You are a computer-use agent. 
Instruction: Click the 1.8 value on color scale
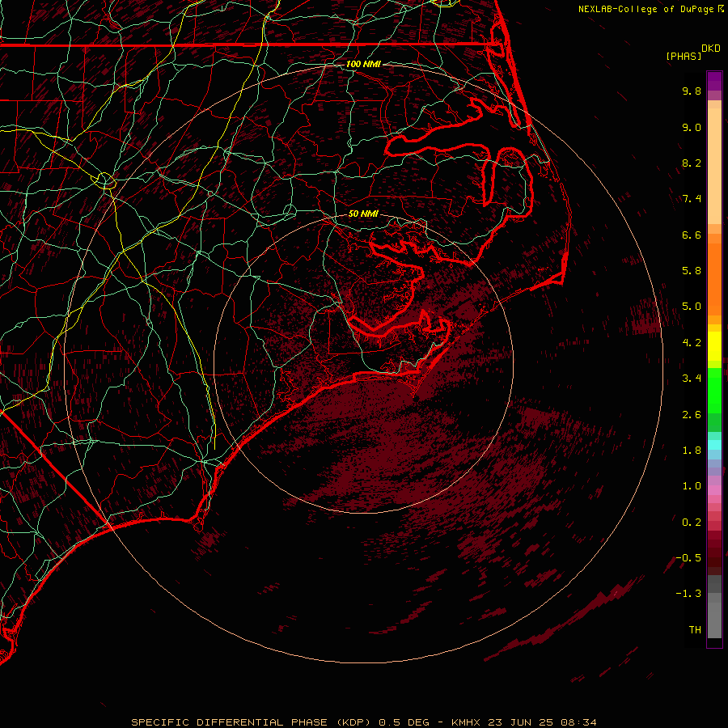point(692,451)
